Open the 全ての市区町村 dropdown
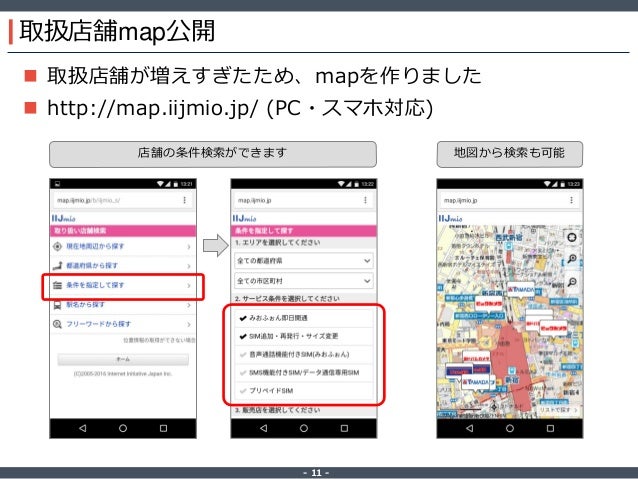 pos(304,281)
